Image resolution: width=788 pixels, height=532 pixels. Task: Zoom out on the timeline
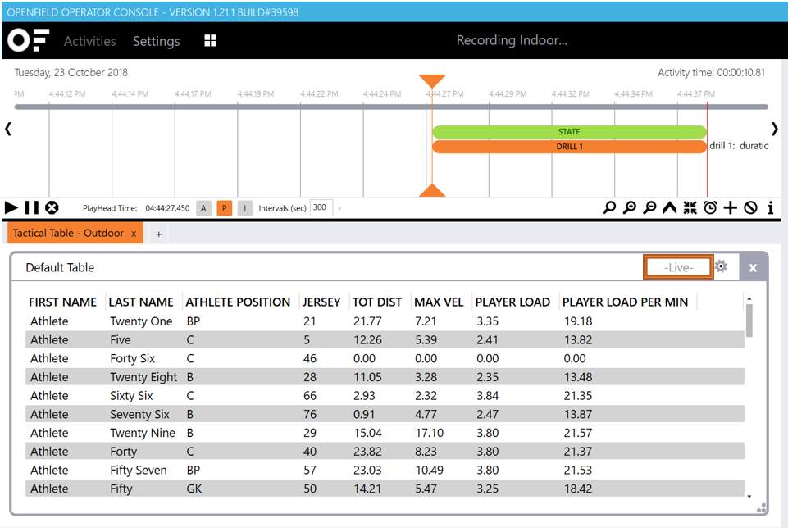649,207
